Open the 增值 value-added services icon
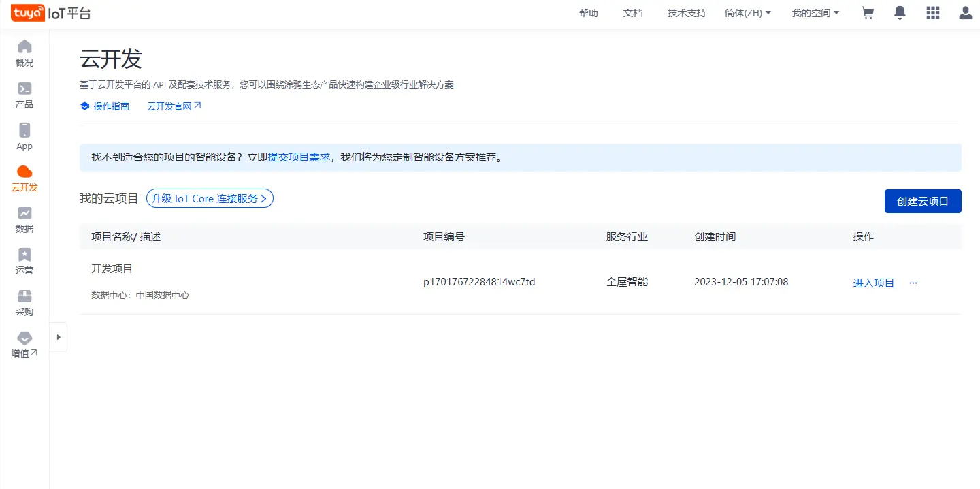Image resolution: width=980 pixels, height=489 pixels. 24,345
